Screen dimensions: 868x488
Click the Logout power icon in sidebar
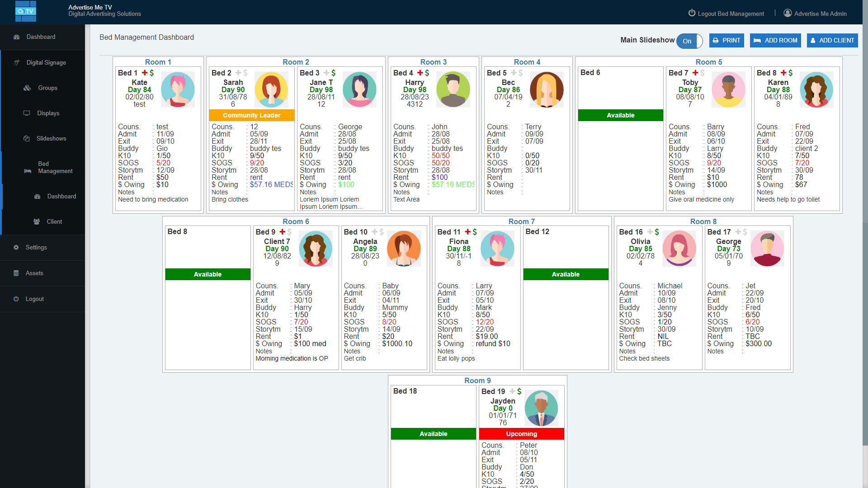point(16,299)
